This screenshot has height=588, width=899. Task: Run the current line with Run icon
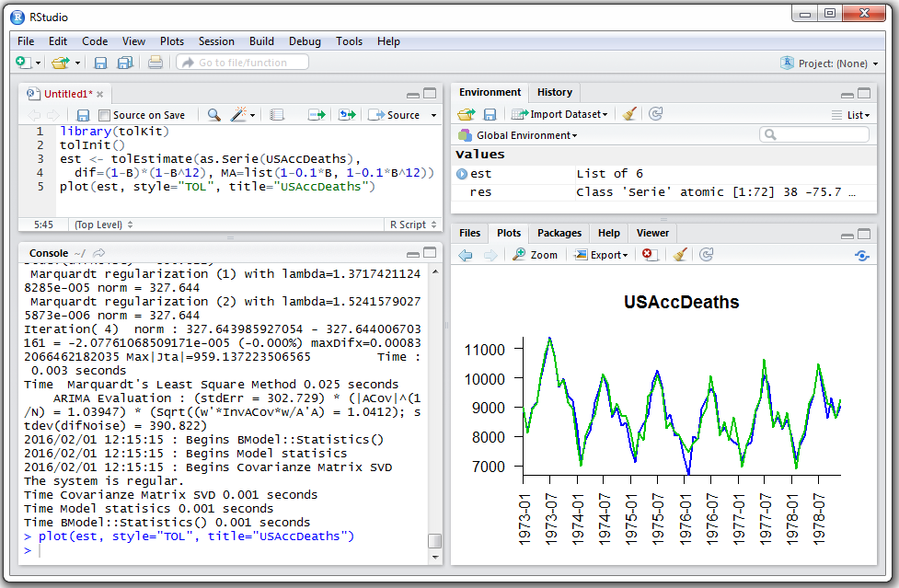pyautogui.click(x=317, y=115)
